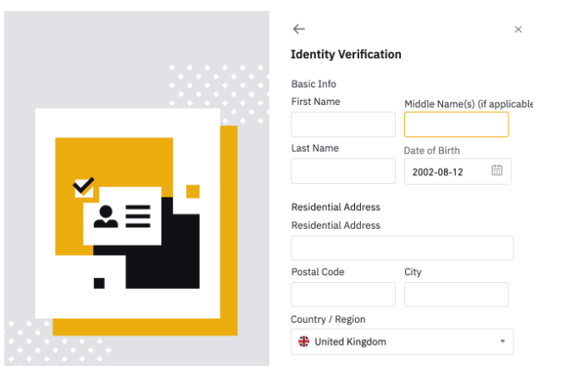Screen dimensions: 588x382
Task: Click the City input field
Action: pyautogui.click(x=456, y=295)
